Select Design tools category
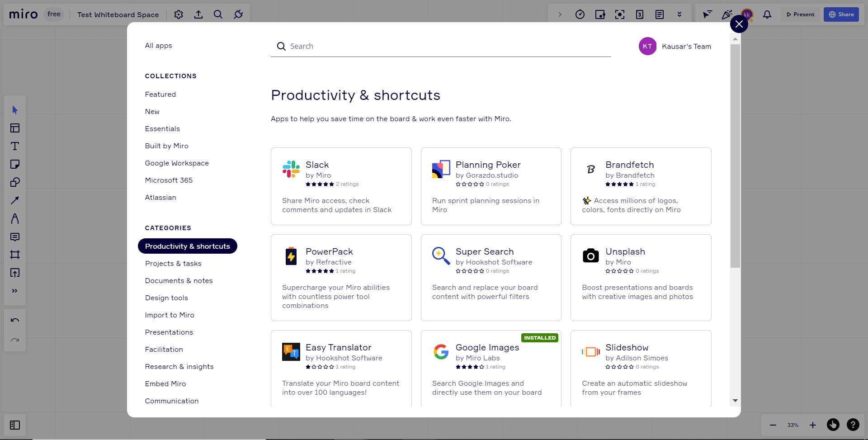 [x=166, y=298]
